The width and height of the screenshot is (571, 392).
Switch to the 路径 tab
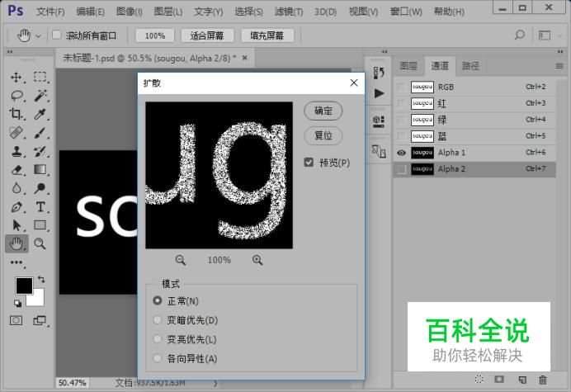pos(470,65)
